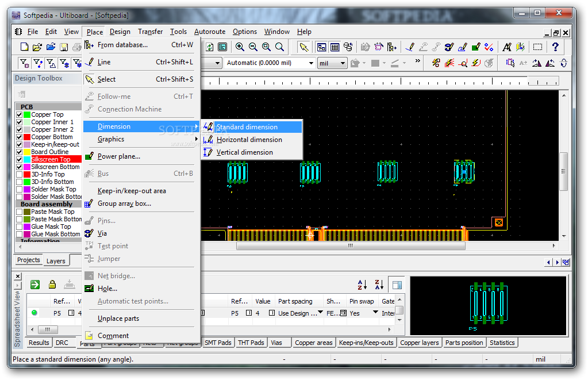Enable the parts selection filter icon
588x380 pixels.
pyautogui.click(x=24, y=63)
